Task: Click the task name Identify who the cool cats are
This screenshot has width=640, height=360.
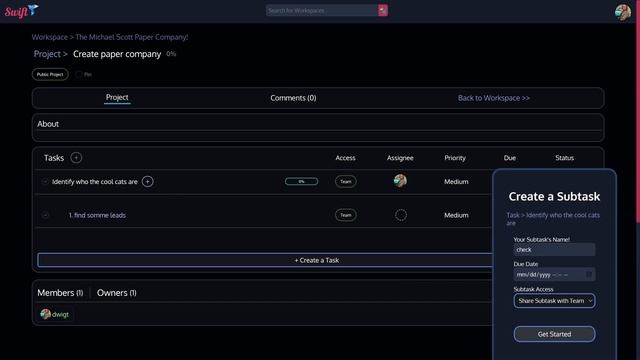Action: coord(95,182)
